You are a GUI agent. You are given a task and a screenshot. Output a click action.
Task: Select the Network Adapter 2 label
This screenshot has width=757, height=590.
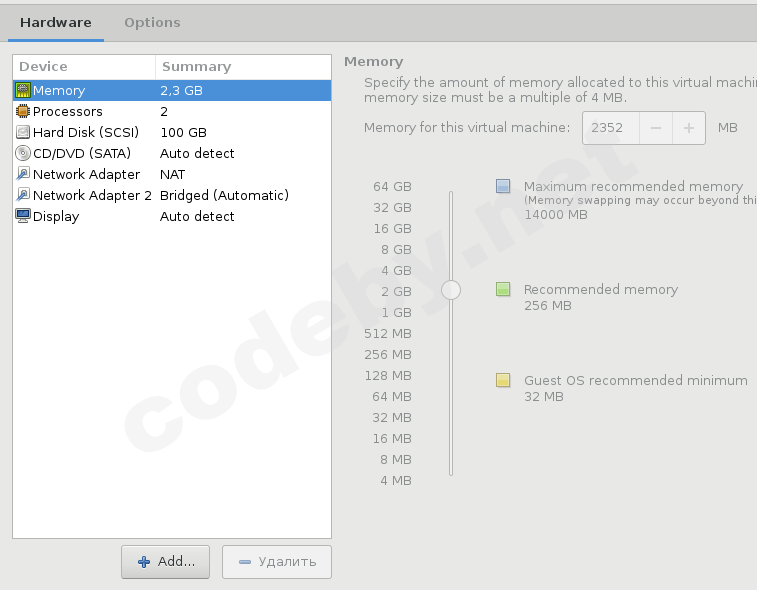pos(92,195)
